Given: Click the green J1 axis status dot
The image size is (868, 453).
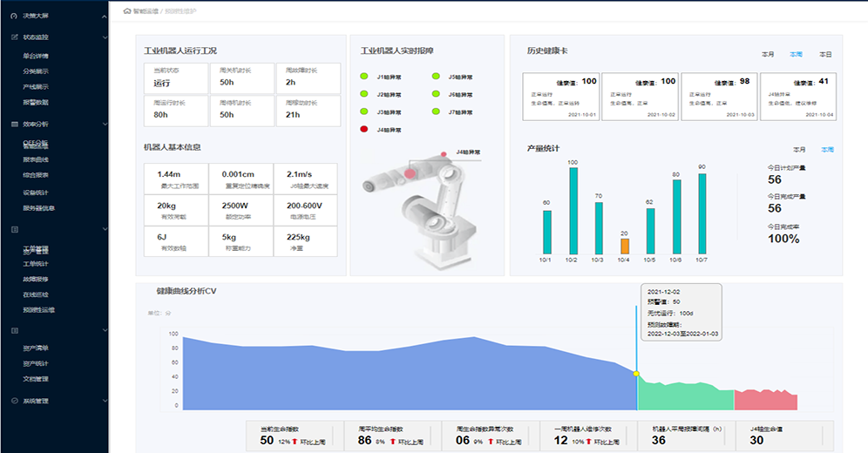Looking at the screenshot, I should tap(364, 77).
